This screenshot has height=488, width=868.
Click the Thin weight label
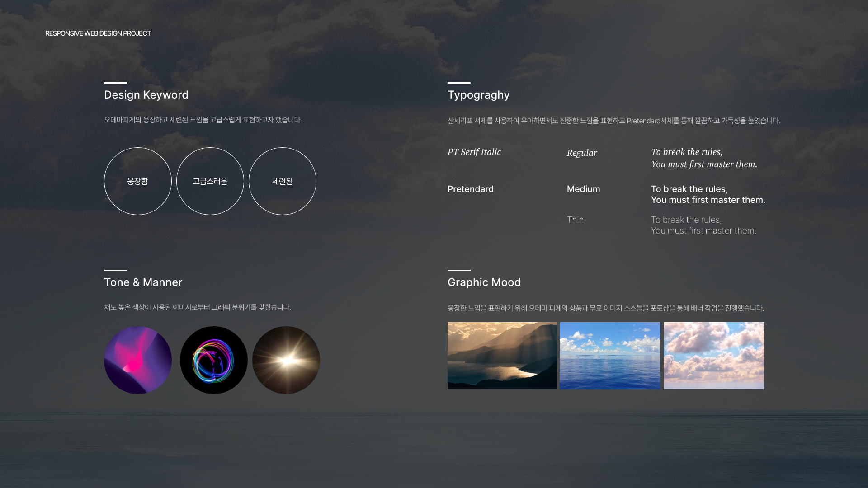(x=575, y=220)
